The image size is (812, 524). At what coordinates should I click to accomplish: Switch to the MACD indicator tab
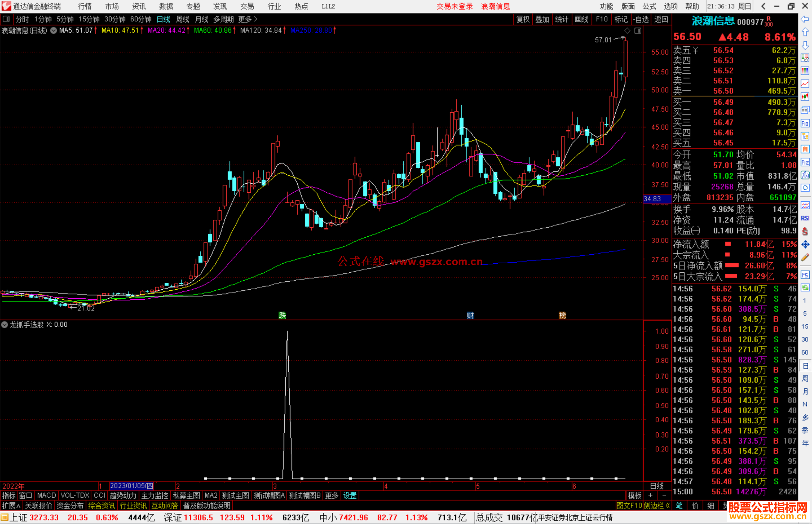point(46,495)
